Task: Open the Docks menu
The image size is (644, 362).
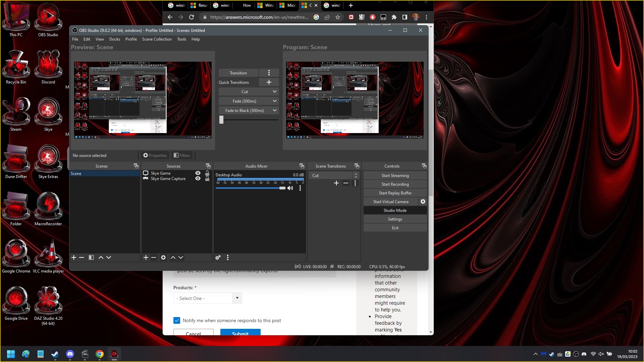Action: tap(114, 39)
